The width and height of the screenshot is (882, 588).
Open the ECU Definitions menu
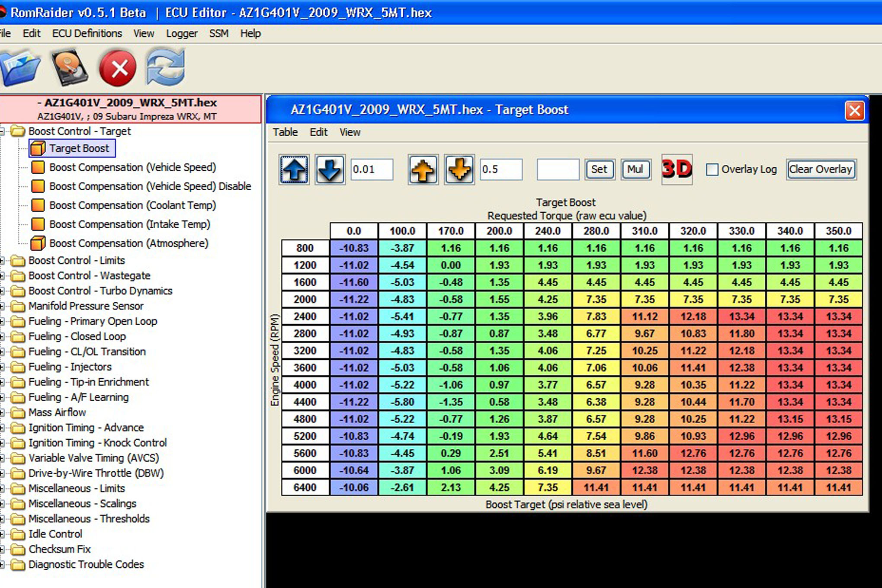tap(87, 33)
